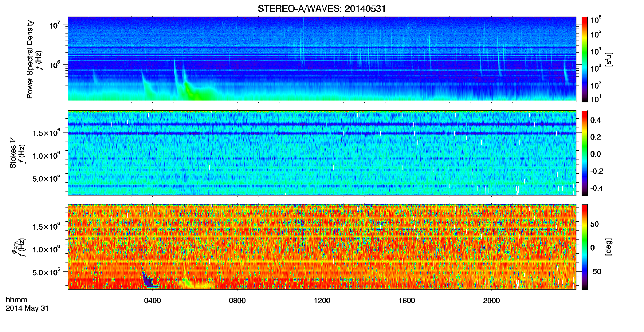The width and height of the screenshot is (644, 332).
Task: Select the 10^3 value on the sfu colorbar
Action: 596,68
